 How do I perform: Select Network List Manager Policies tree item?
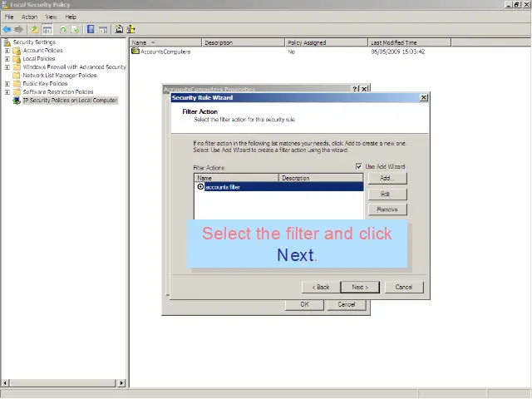click(x=59, y=76)
